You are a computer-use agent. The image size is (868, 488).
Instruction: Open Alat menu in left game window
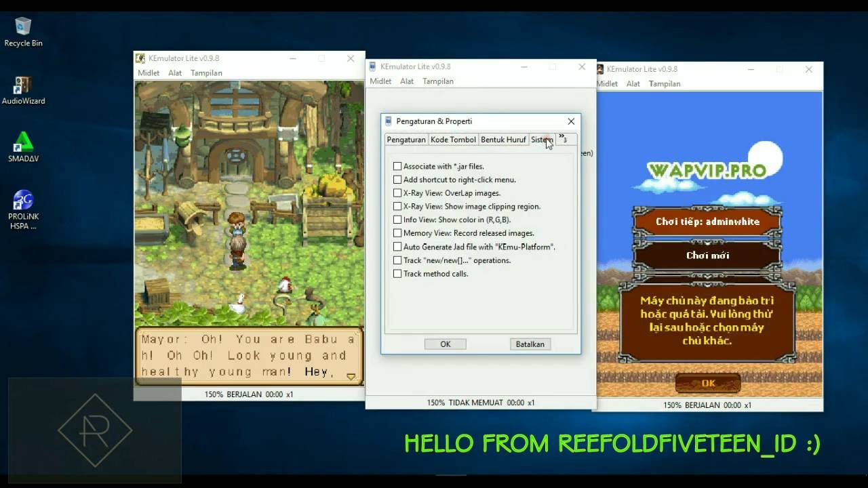(x=175, y=73)
